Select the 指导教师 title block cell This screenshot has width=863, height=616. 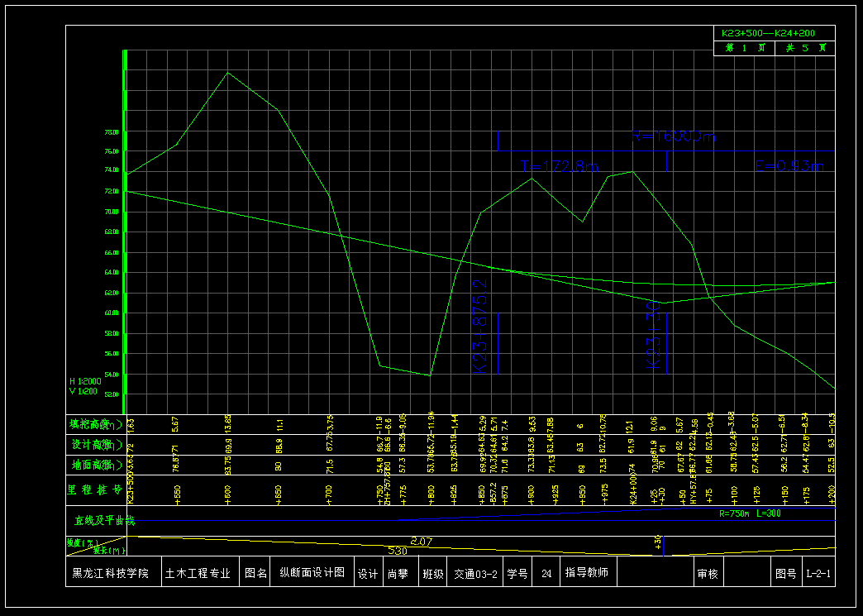point(586,572)
